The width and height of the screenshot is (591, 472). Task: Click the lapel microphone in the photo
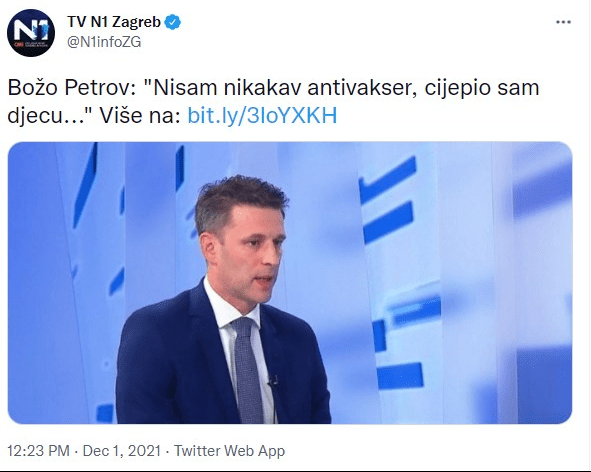[273, 382]
